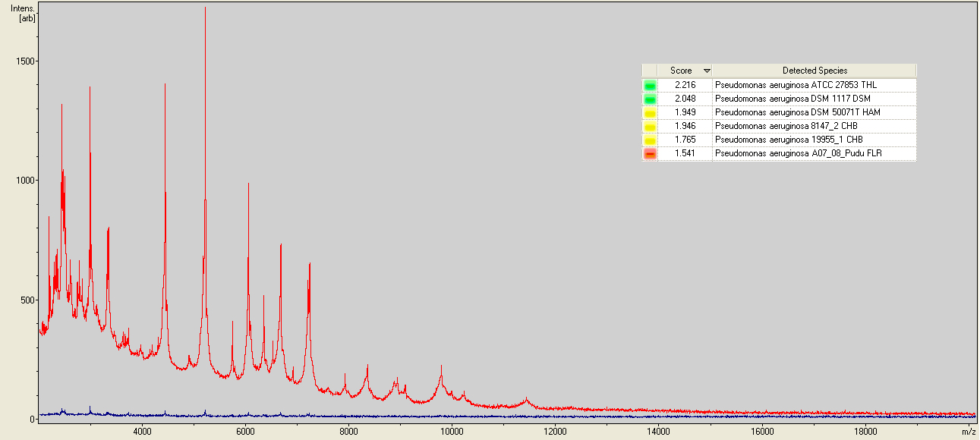Click the 1.541 score cell
This screenshot has width=980, height=440.
(685, 154)
